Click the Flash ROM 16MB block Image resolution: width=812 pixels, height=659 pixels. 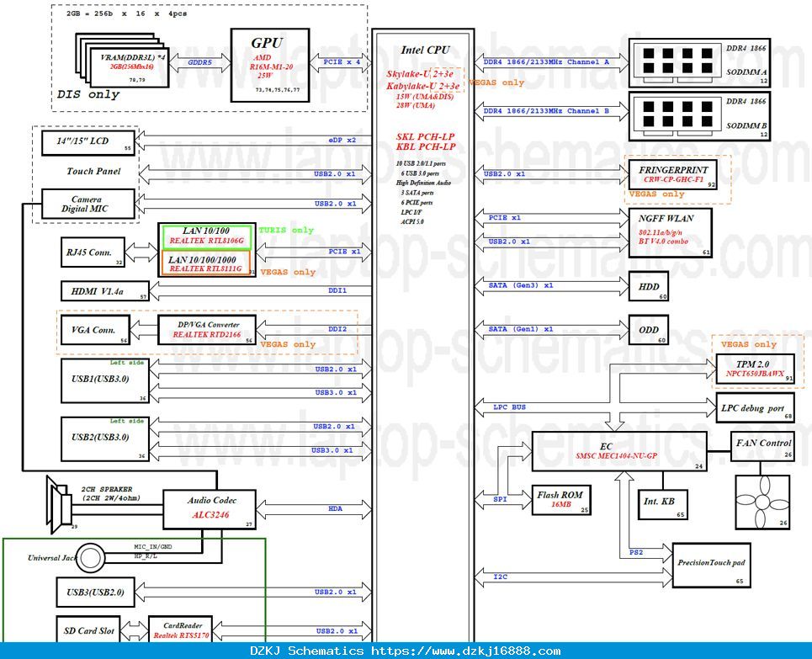(561, 500)
